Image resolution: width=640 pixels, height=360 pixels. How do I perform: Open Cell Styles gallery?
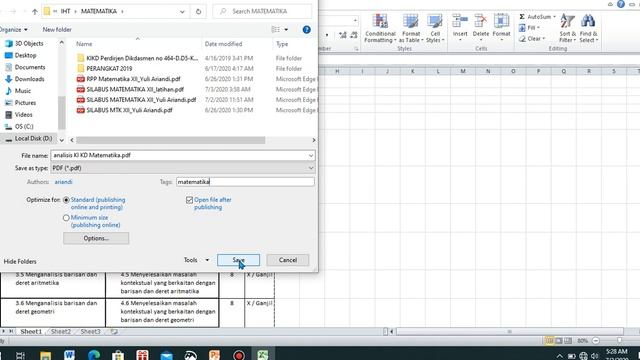point(435,28)
